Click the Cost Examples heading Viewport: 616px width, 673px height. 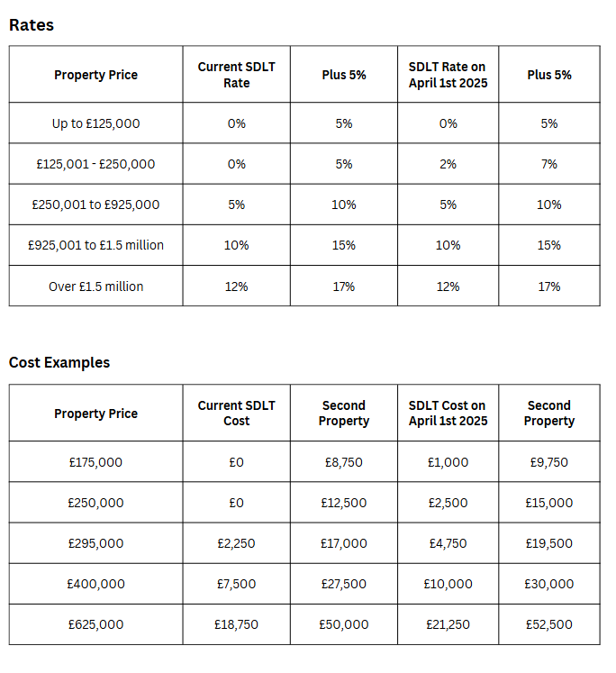click(59, 363)
